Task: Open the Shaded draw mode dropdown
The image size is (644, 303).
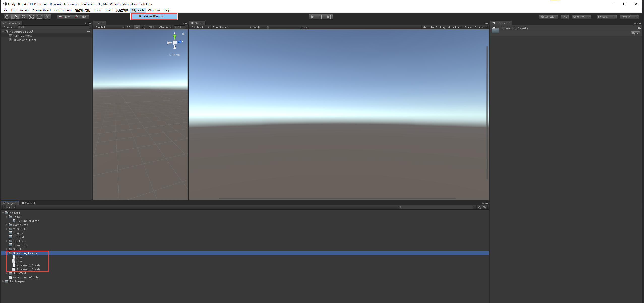Action: [x=109, y=27]
